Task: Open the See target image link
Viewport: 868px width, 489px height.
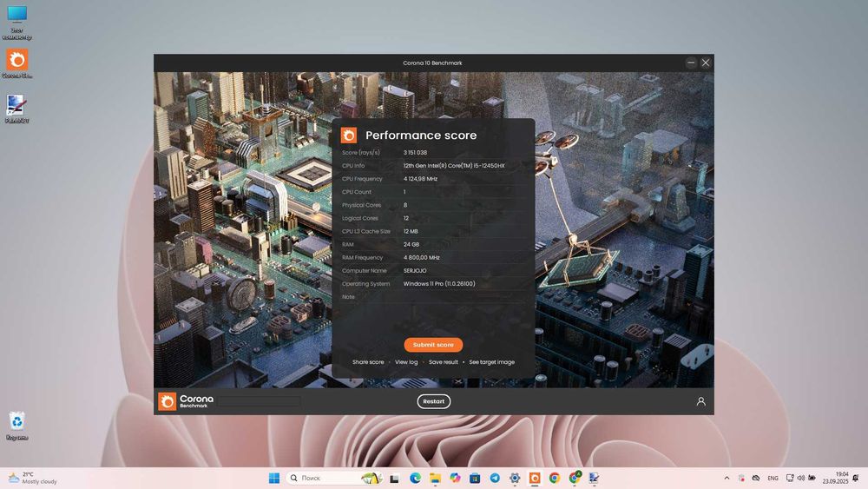Action: tap(491, 362)
